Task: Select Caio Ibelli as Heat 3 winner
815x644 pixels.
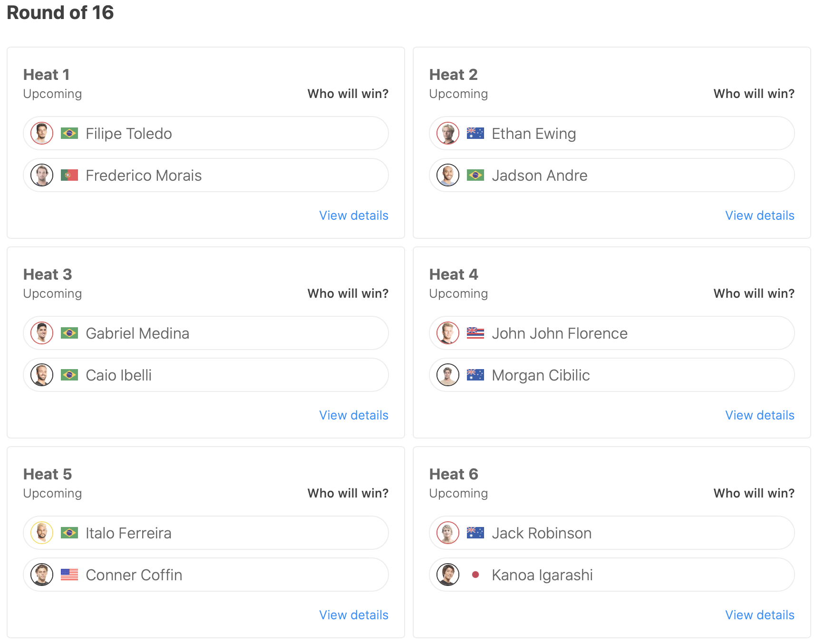Action: 205,375
